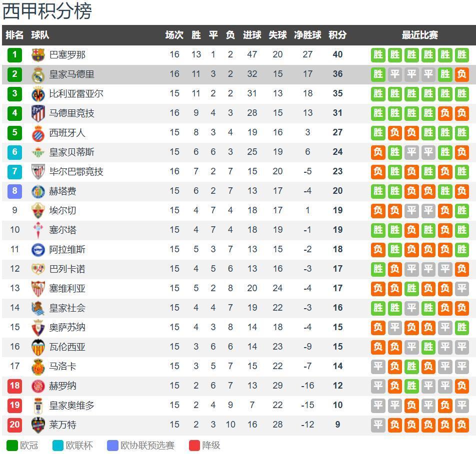Click the Atlético Madrid striped crest
Viewport: 476px width, 454px height.
(x=38, y=113)
